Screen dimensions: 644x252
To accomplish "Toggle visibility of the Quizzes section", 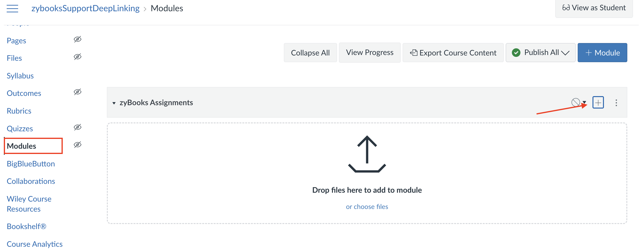I will (x=77, y=127).
